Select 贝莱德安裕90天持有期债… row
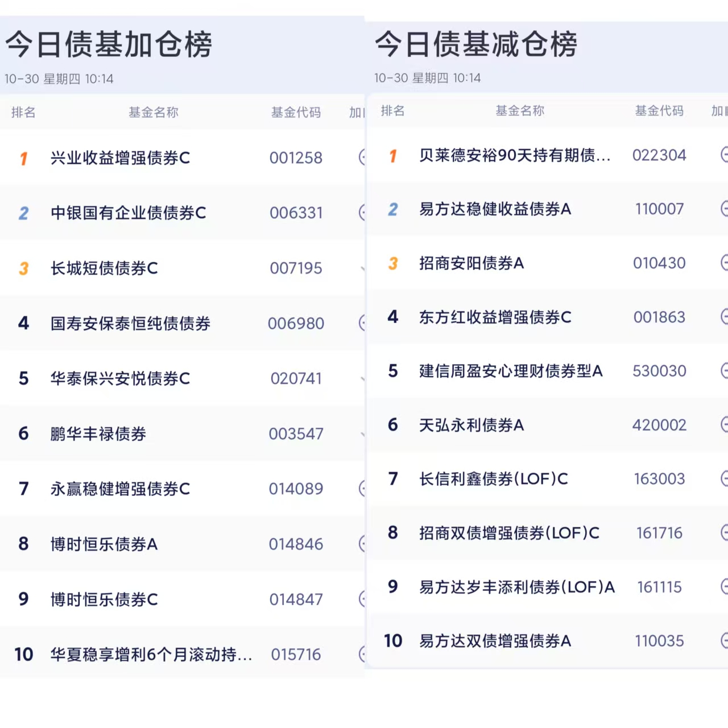This screenshot has width=728, height=728. (x=548, y=155)
